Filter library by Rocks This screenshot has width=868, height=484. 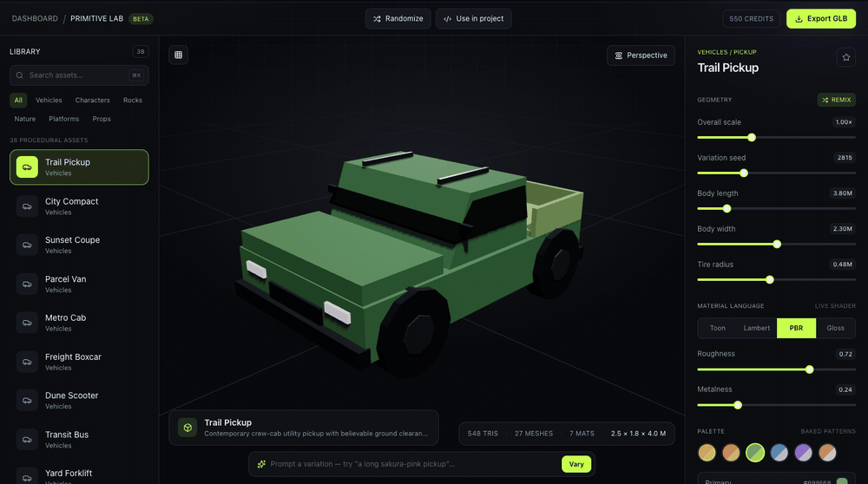[x=133, y=100]
